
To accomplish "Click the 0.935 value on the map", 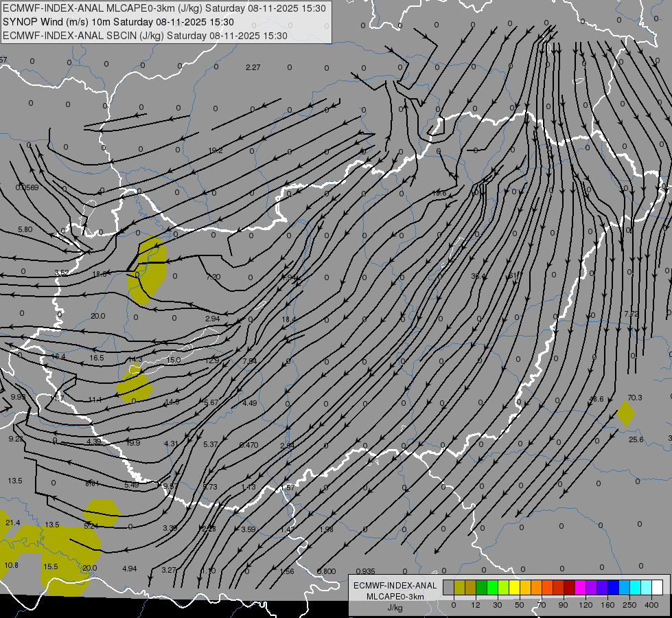I will (366, 571).
